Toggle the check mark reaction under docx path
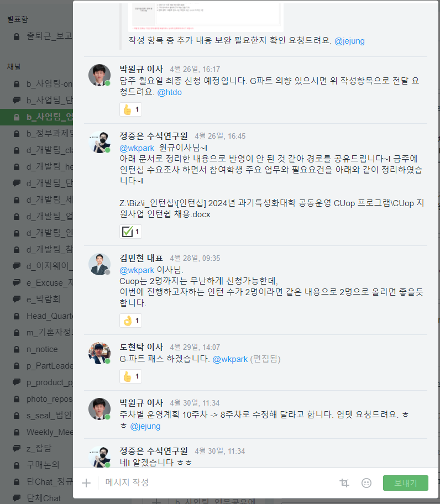440x504 pixels. (x=131, y=232)
